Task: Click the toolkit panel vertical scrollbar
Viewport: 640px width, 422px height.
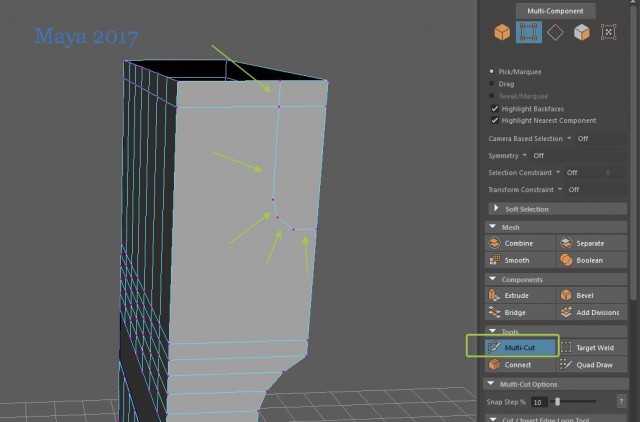Action: point(634,155)
